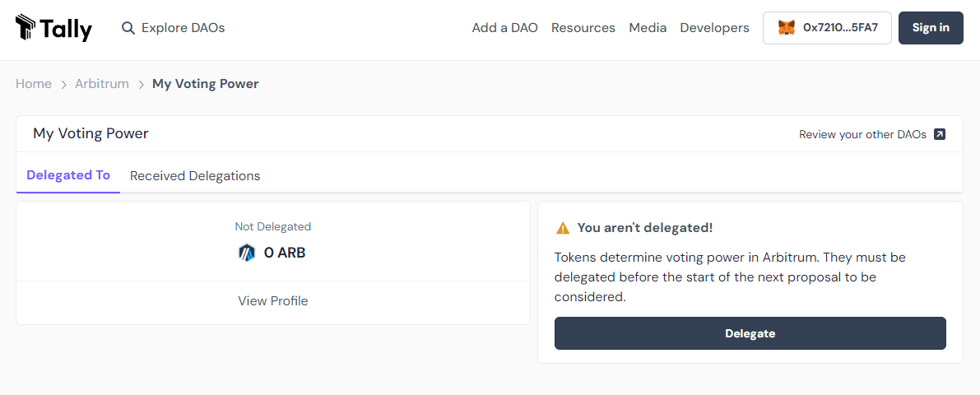Switch to the Delegated To tab
Viewport: 980px width, 395px height.
tap(68, 175)
